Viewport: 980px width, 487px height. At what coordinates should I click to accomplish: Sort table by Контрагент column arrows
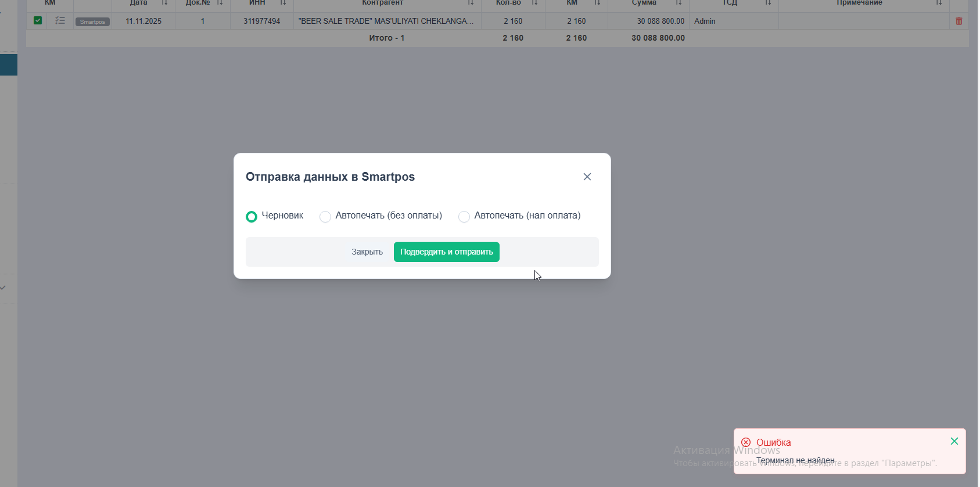[x=471, y=3]
